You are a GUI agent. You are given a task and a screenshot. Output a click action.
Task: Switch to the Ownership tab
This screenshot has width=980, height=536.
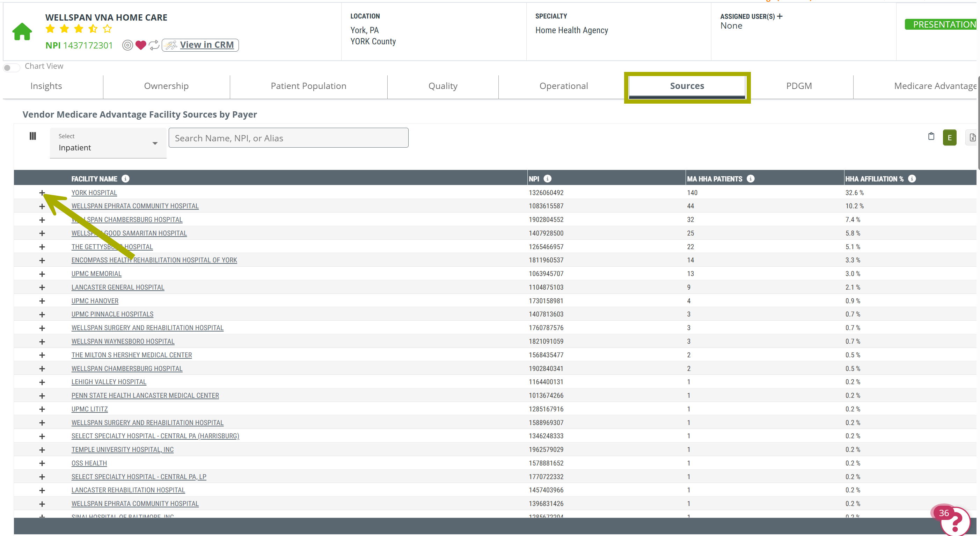tap(166, 86)
